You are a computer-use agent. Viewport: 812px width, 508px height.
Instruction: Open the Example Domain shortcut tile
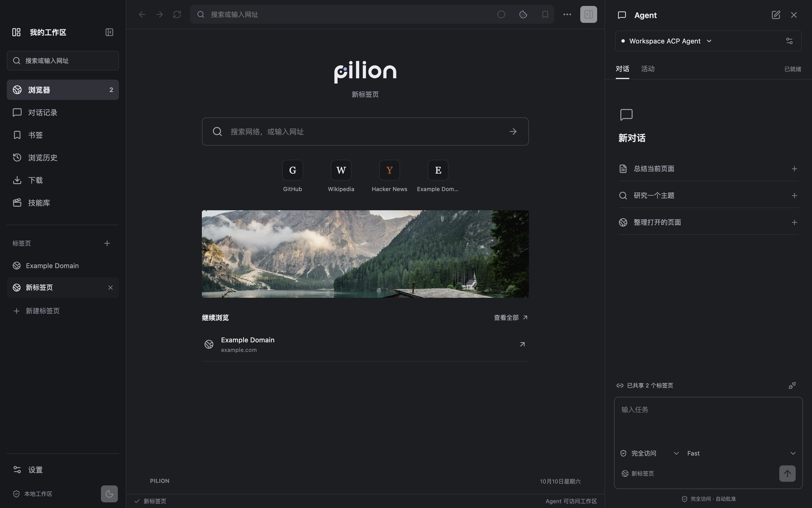coord(438,176)
